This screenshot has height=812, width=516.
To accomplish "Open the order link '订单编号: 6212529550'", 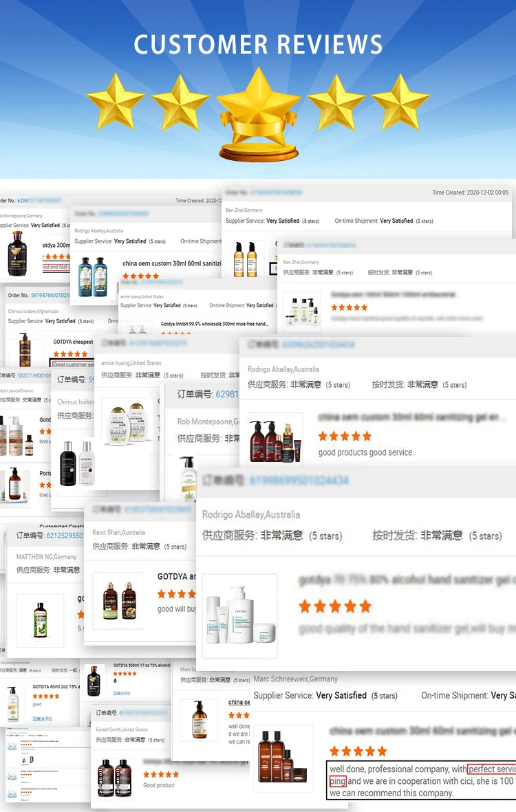I will point(50,536).
